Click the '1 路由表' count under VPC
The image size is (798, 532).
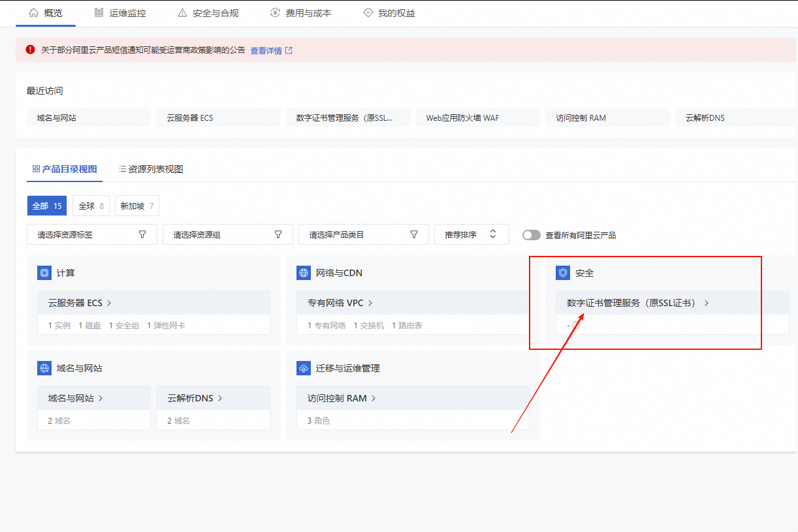click(407, 325)
